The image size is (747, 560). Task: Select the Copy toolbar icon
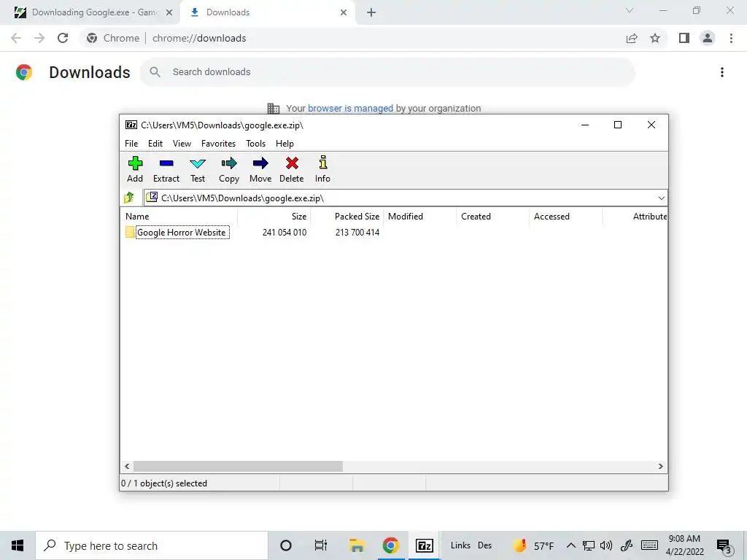pyautogui.click(x=228, y=169)
